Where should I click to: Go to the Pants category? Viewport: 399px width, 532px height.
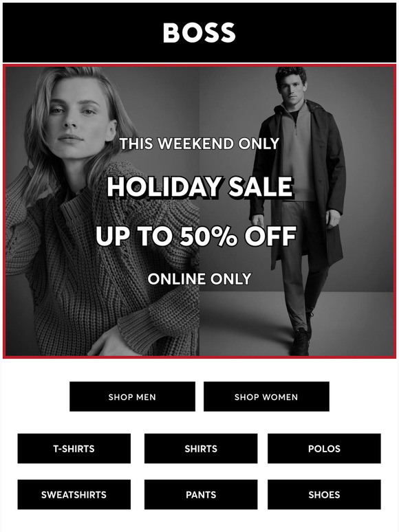coord(201,495)
